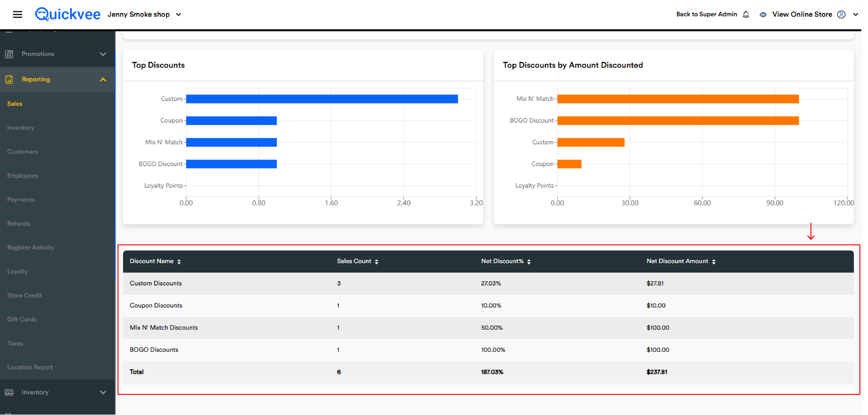Select the Custom Discounts table row
868x415 pixels.
488,283
